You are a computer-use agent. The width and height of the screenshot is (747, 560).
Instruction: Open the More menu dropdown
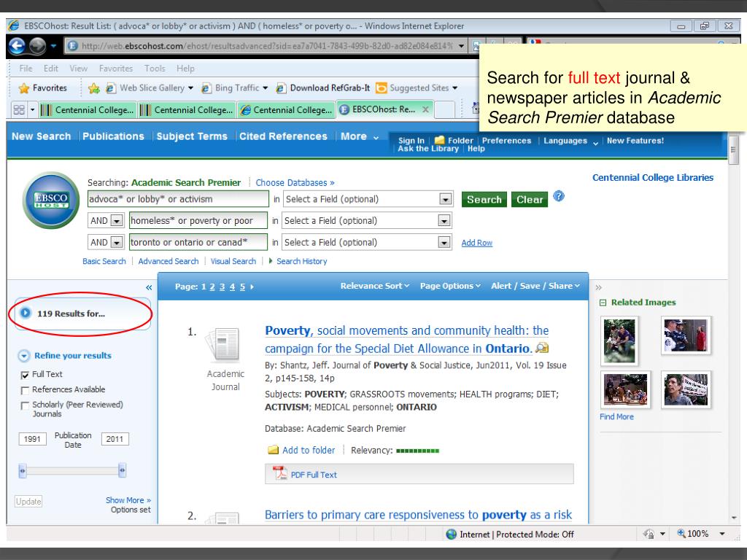[360, 136]
